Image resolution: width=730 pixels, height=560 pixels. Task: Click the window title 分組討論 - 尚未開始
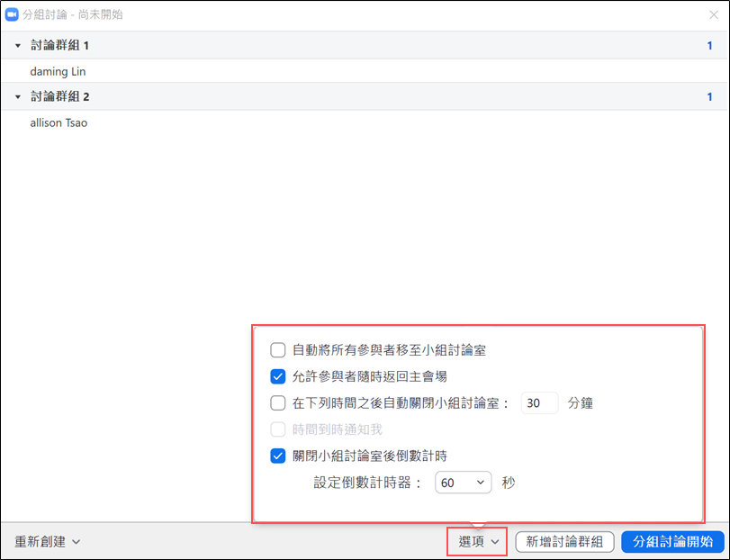click(73, 15)
